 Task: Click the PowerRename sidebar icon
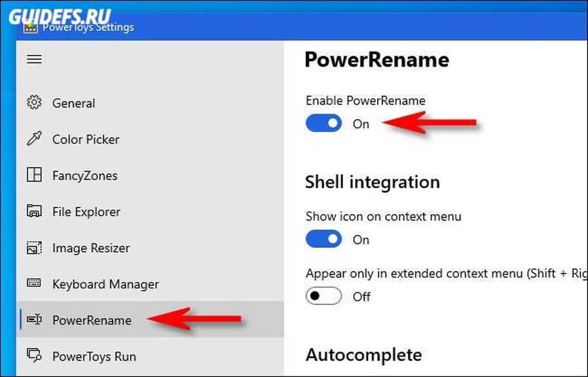pos(34,320)
